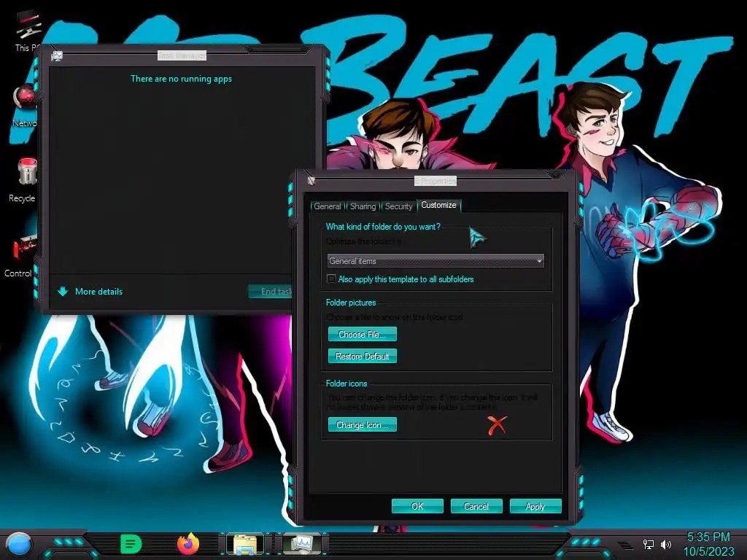Click the Choose File button

[362, 334]
